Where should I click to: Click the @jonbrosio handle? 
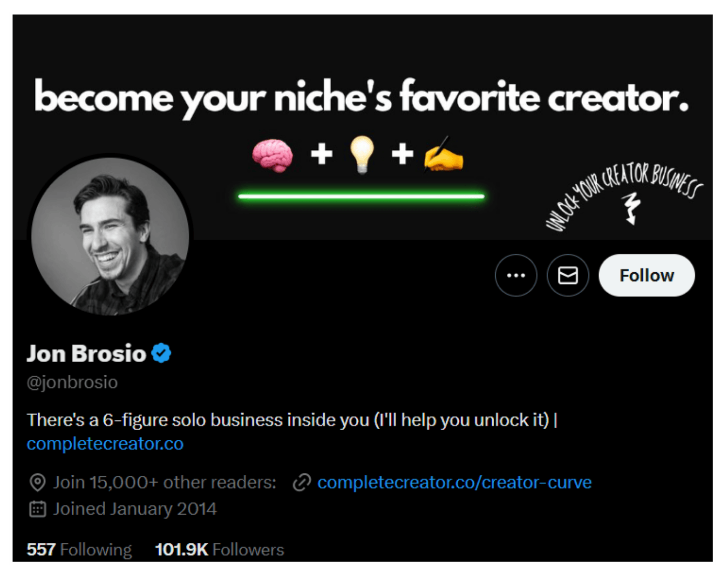pyautogui.click(x=72, y=382)
